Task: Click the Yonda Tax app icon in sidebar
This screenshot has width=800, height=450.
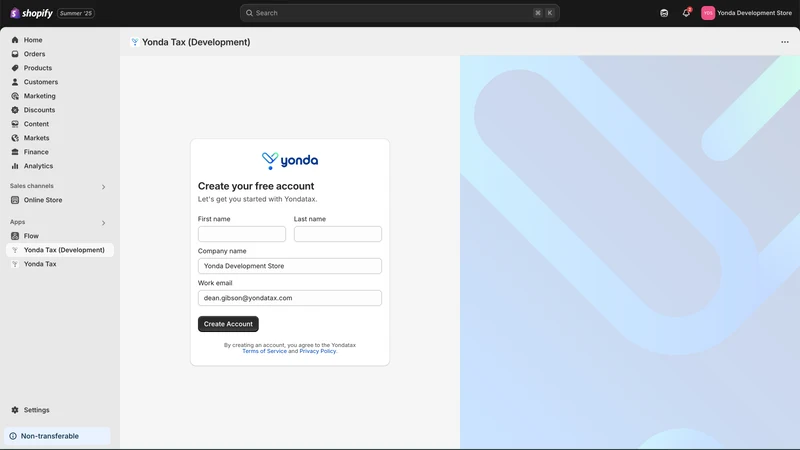Action: pos(15,264)
